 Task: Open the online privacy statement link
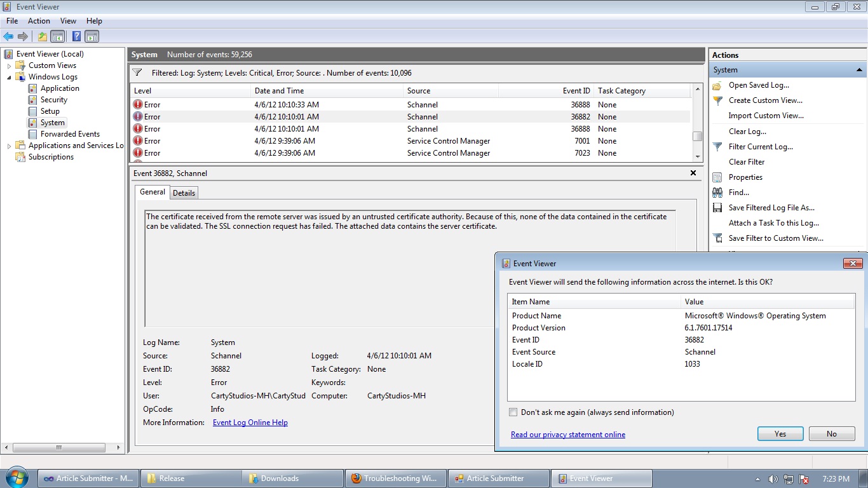pyautogui.click(x=567, y=434)
